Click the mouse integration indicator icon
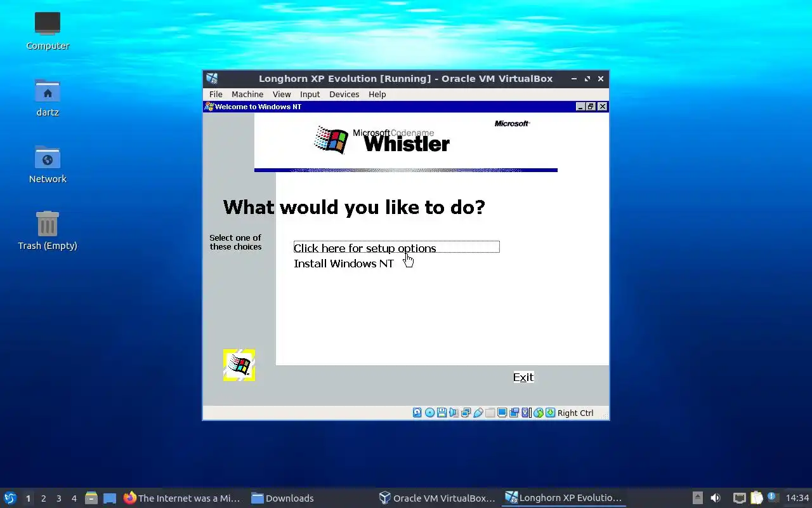The height and width of the screenshot is (508, 812). (538, 413)
